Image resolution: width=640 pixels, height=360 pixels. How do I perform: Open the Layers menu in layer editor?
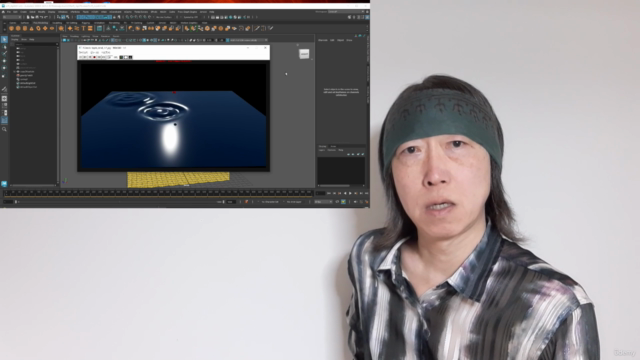coord(322,150)
